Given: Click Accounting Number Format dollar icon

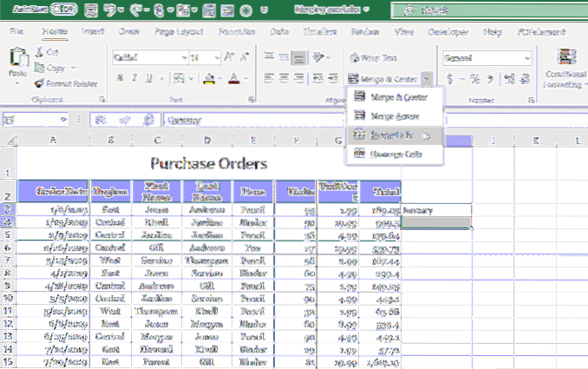Looking at the screenshot, I should click(x=450, y=79).
